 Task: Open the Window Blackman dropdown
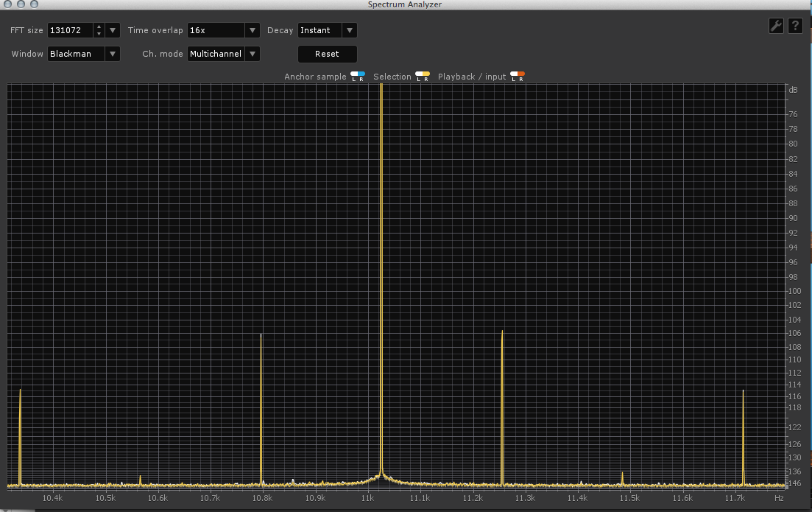83,54
